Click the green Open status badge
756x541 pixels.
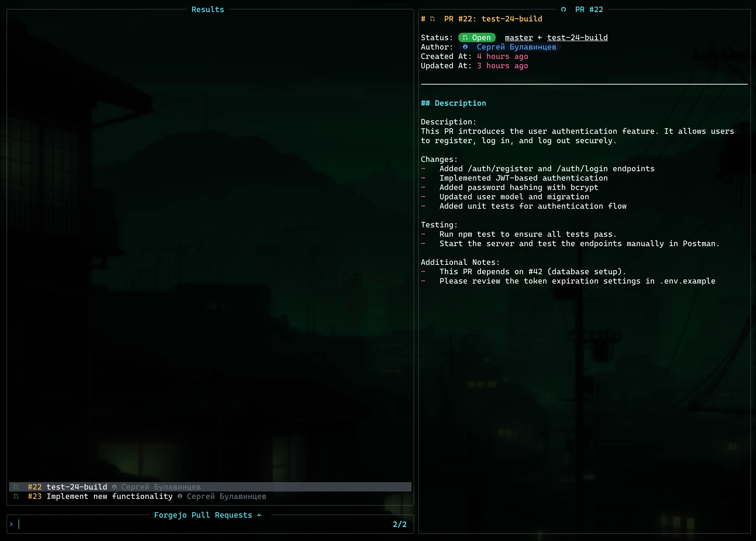pos(477,37)
